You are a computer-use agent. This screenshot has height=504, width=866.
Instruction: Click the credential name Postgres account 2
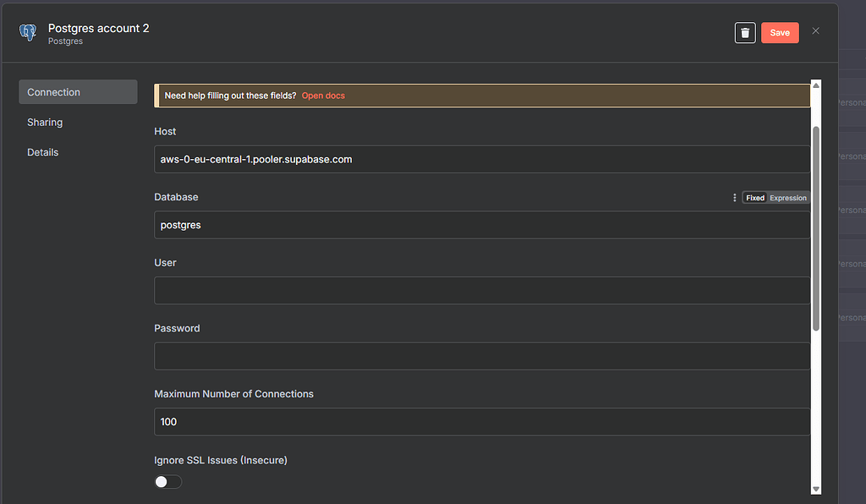[x=98, y=28]
